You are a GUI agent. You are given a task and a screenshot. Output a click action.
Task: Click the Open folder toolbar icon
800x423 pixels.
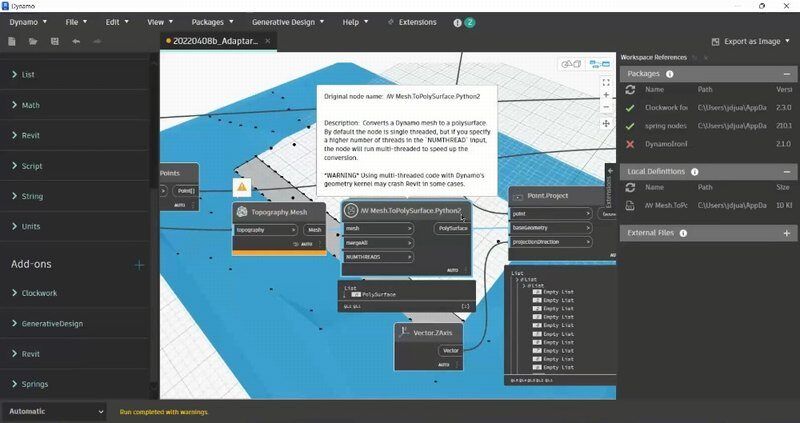click(33, 42)
